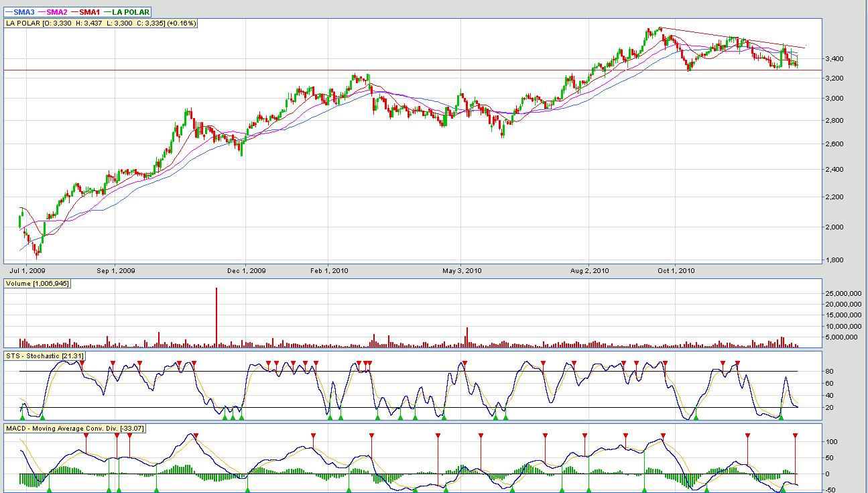868x493 pixels.
Task: Click the May 3, 2010 date label
Action: tap(462, 271)
